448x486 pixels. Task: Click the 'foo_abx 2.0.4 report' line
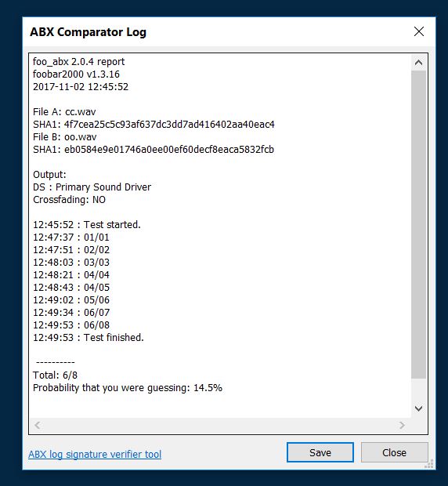tap(78, 62)
